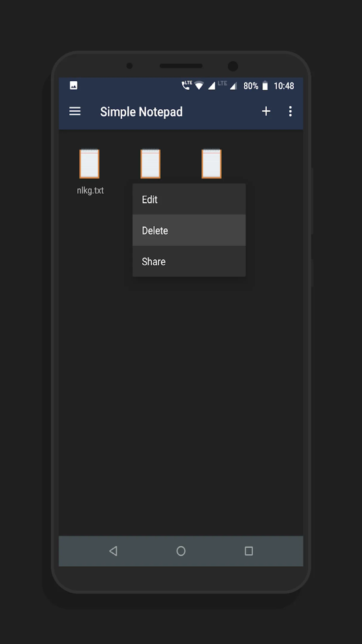The width and height of the screenshot is (362, 644).
Task: Select the rightmost notepad file icon
Action: pos(212,164)
